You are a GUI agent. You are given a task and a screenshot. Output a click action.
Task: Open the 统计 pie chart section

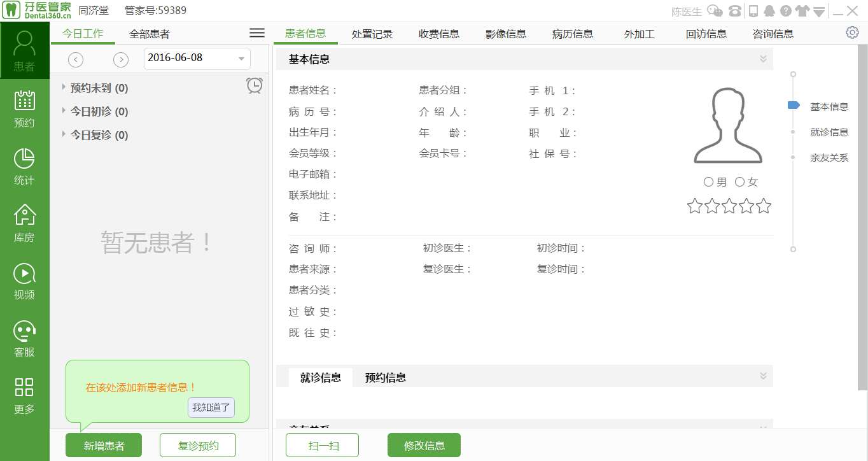(x=24, y=167)
